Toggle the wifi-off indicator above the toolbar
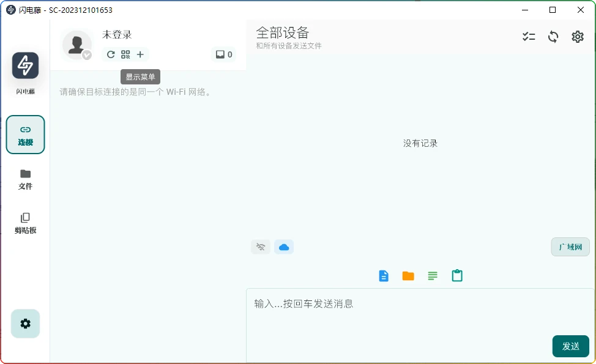The width and height of the screenshot is (596, 364). 260,247
